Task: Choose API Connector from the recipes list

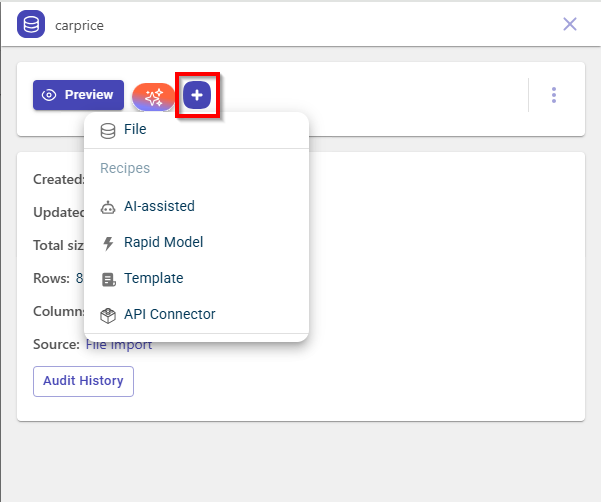Action: click(x=169, y=315)
